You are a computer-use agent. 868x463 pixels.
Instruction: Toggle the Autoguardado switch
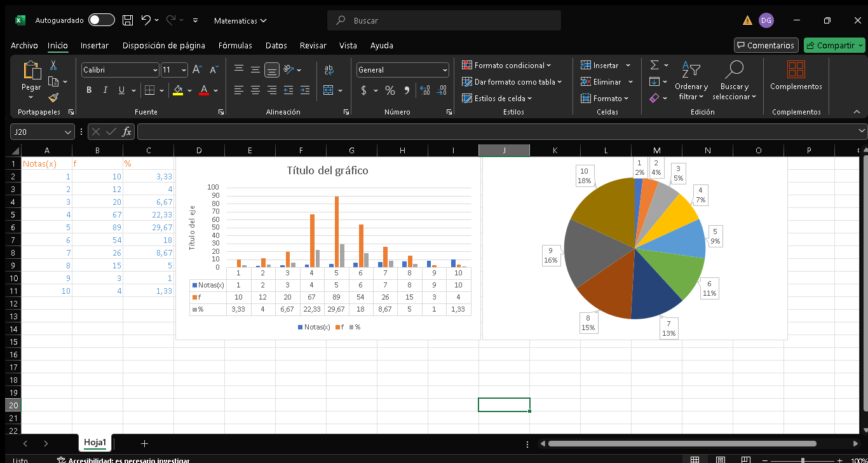[x=101, y=20]
